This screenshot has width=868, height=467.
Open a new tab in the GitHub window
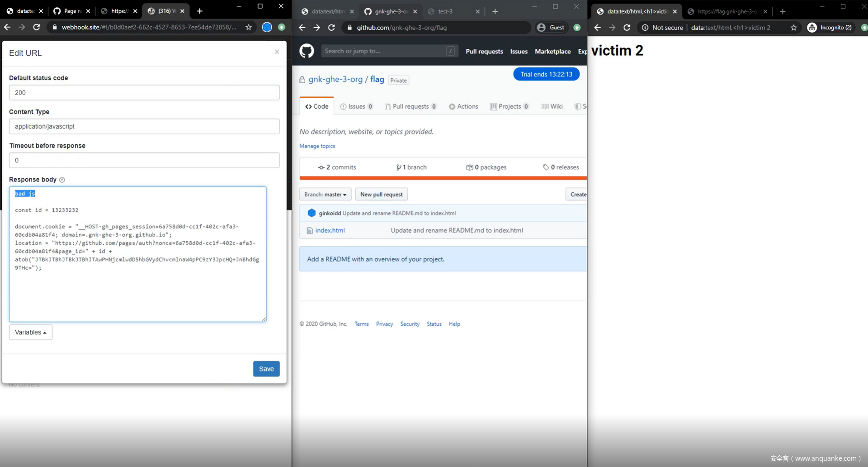(495, 11)
